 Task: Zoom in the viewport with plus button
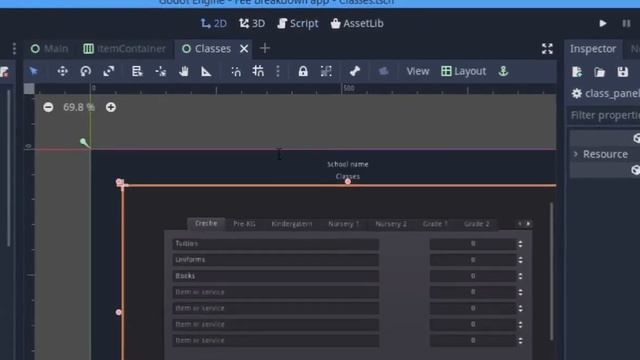click(x=111, y=107)
